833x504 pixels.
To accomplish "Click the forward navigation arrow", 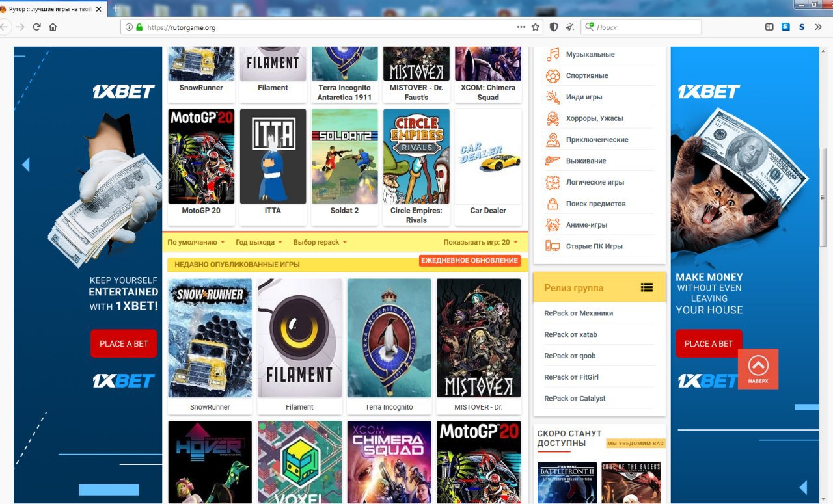I will [20, 27].
